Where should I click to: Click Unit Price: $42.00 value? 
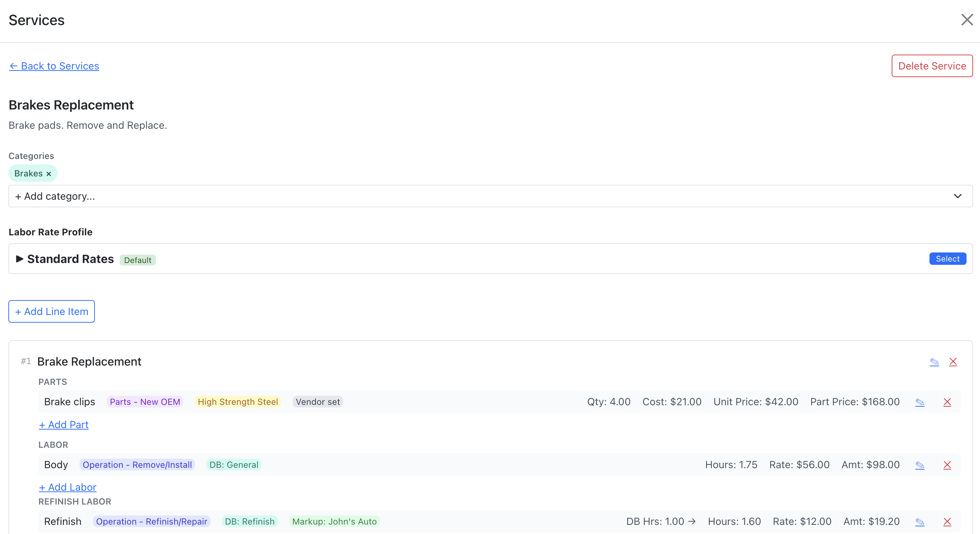click(x=756, y=402)
